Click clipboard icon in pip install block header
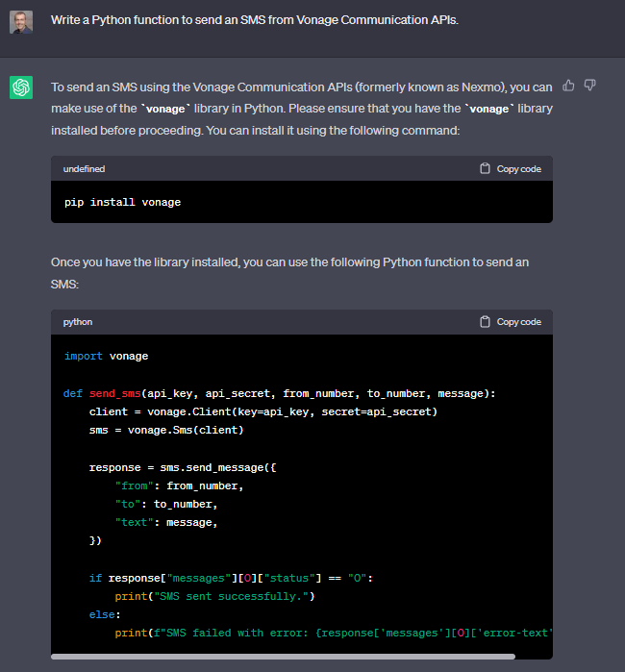 485,168
